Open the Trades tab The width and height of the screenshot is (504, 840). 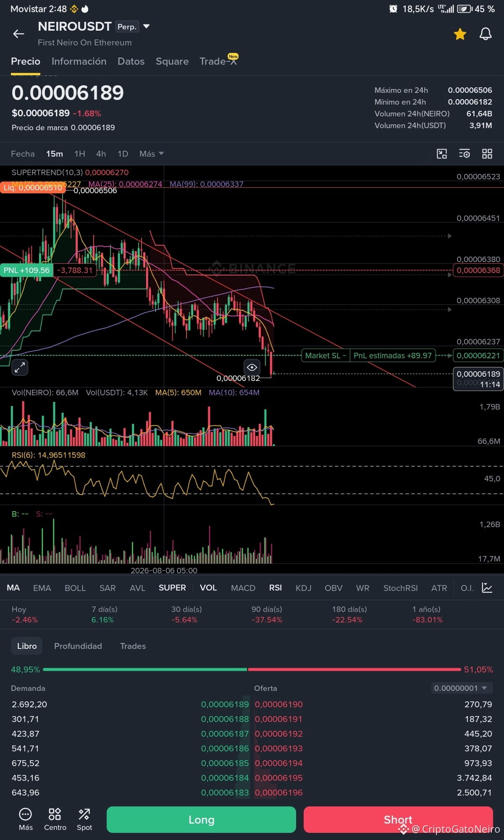(x=133, y=646)
